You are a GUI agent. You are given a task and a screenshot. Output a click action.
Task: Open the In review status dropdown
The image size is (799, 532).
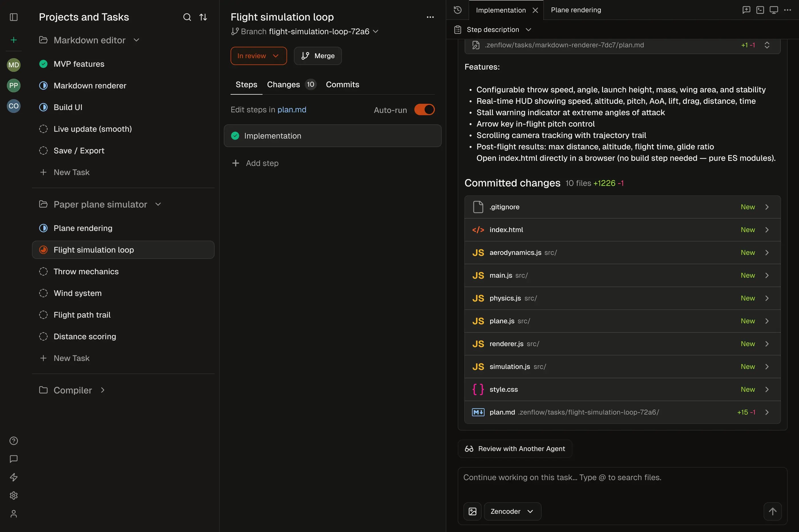[x=259, y=56]
